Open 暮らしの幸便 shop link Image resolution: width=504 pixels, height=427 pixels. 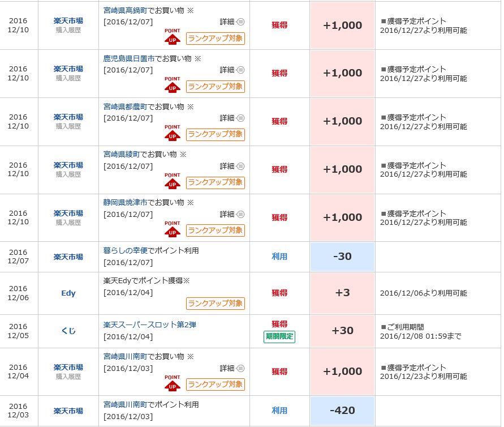125,251
